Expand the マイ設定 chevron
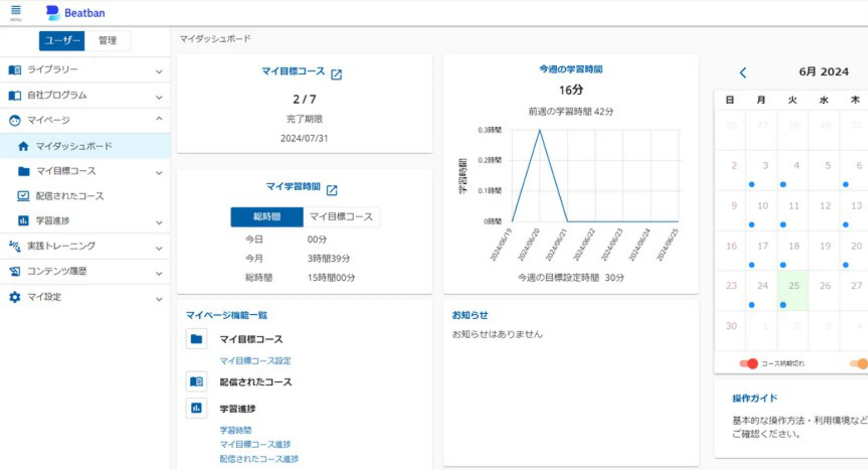The width and height of the screenshot is (868, 470). (159, 299)
